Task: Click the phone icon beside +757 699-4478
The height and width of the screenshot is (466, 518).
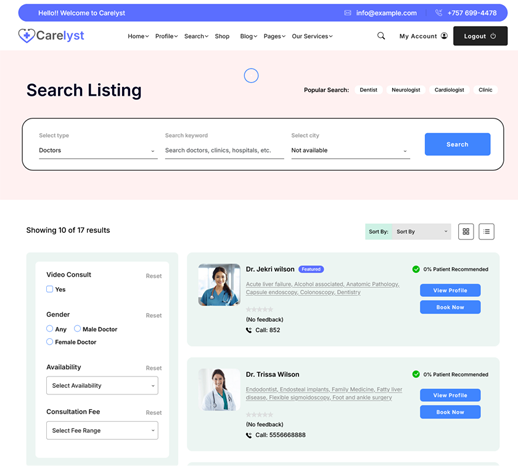Action: coord(439,13)
